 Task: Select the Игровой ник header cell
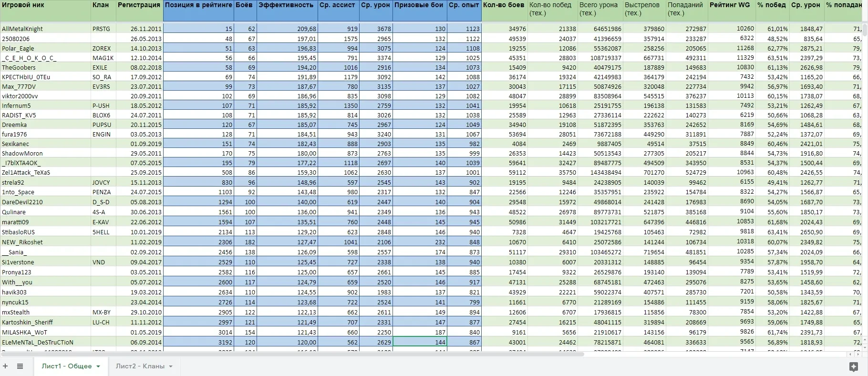[45, 10]
